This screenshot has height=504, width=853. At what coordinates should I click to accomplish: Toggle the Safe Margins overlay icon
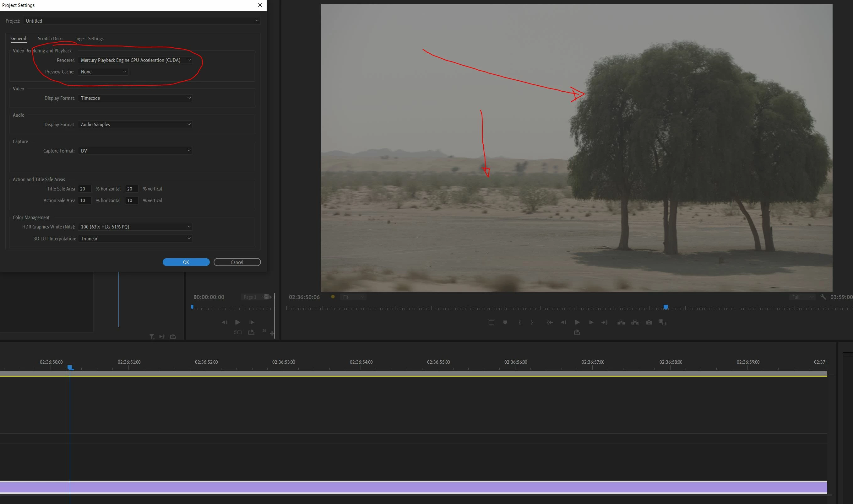pyautogui.click(x=491, y=322)
